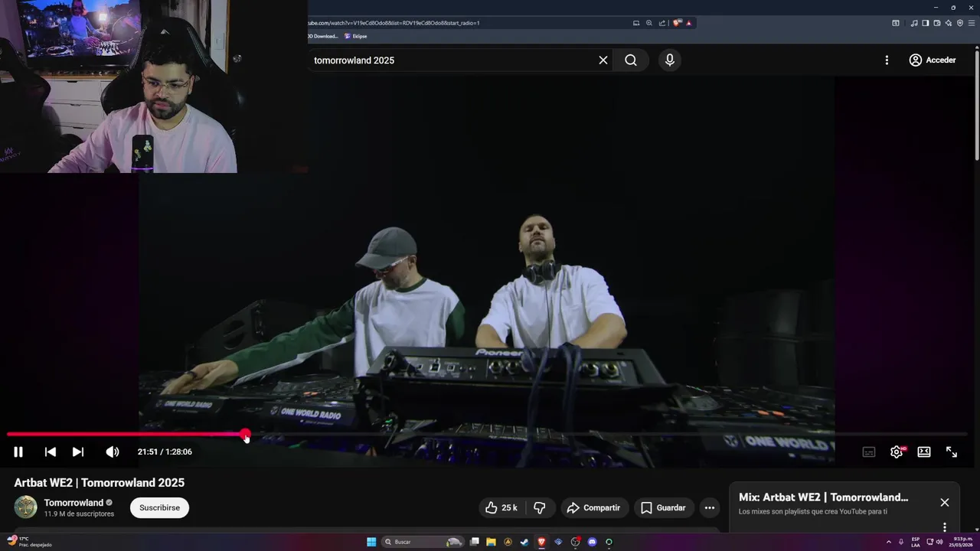Image resolution: width=980 pixels, height=551 pixels.
Task: Share the video via Compartir
Action: click(594, 507)
